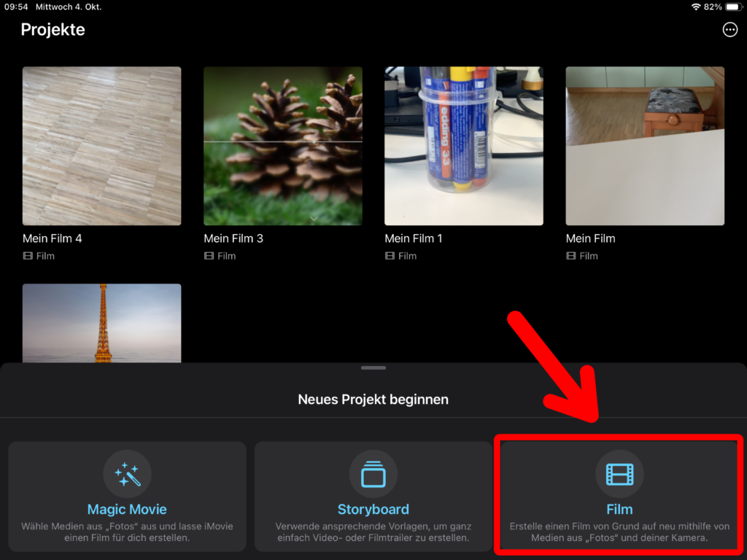Viewport: 747px width, 560px height.
Task: Open the Mein Film 4 parquet thumbnail
Action: click(x=102, y=146)
